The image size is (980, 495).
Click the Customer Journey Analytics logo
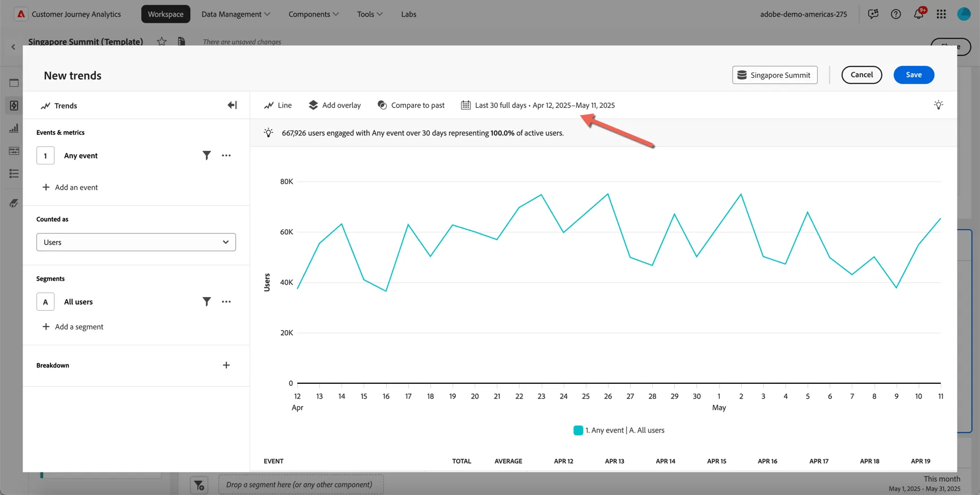(x=21, y=14)
